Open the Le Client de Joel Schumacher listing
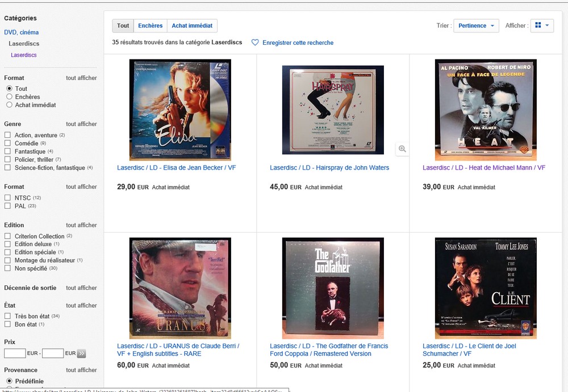The width and height of the screenshot is (568, 392). pyautogui.click(x=469, y=349)
